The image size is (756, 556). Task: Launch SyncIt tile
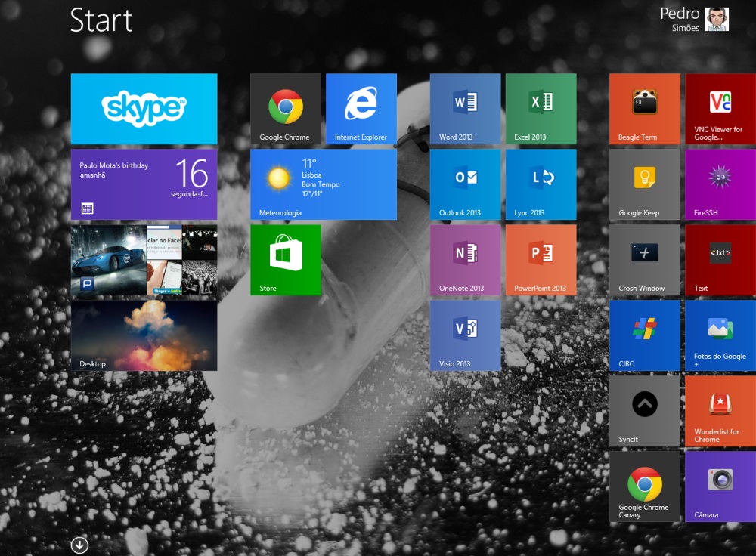pyautogui.click(x=645, y=412)
